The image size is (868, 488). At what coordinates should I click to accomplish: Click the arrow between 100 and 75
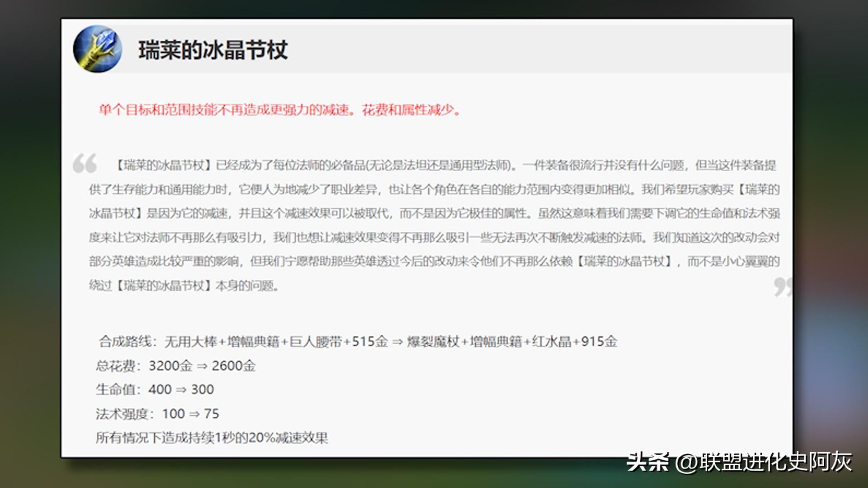click(x=194, y=414)
